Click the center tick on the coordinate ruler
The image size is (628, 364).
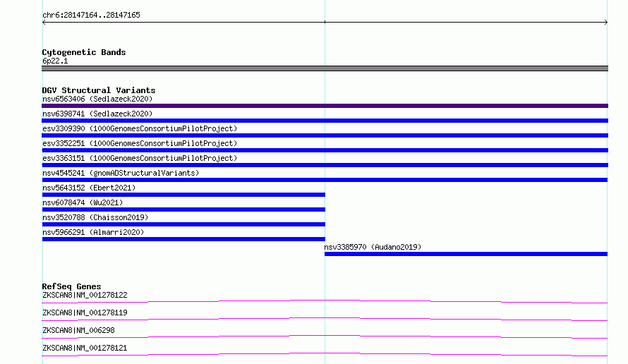tap(325, 22)
